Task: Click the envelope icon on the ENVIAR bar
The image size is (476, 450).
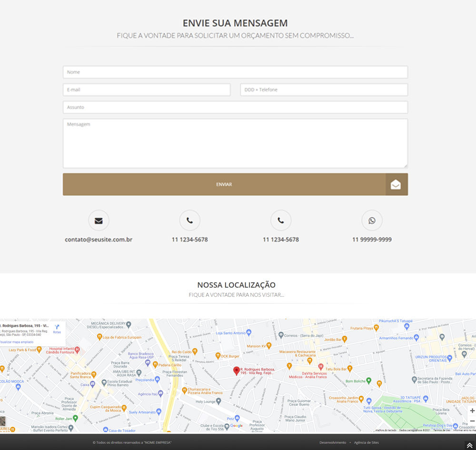Action: (x=396, y=185)
